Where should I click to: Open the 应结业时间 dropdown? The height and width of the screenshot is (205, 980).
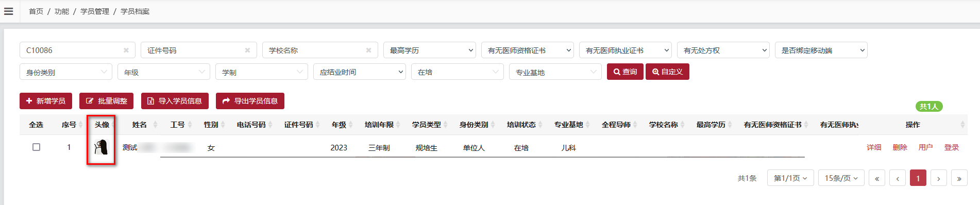click(360, 72)
